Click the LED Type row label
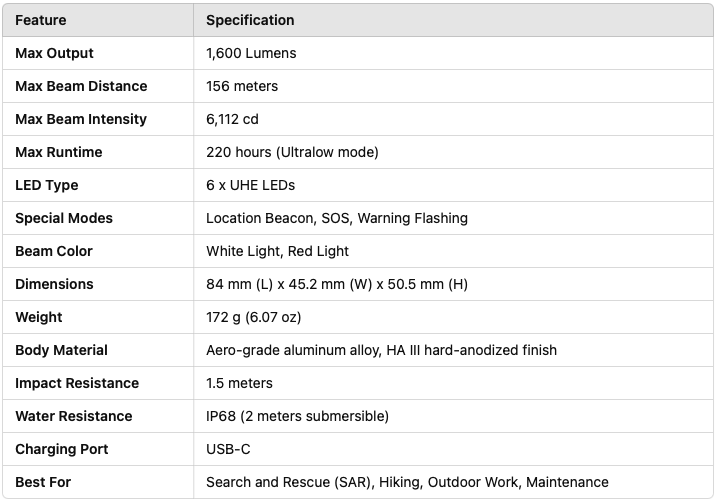The height and width of the screenshot is (501, 718). 47,185
